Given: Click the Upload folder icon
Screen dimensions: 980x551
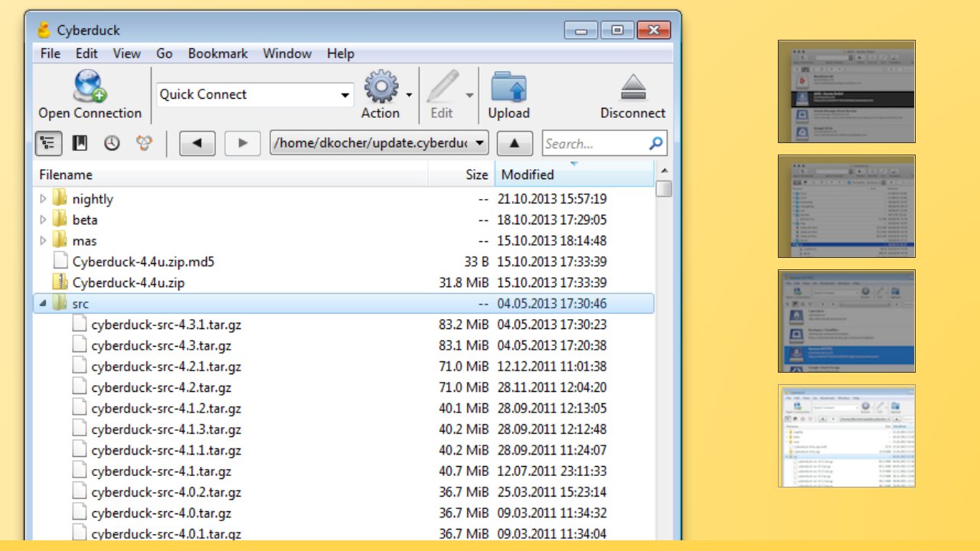Looking at the screenshot, I should 508,86.
